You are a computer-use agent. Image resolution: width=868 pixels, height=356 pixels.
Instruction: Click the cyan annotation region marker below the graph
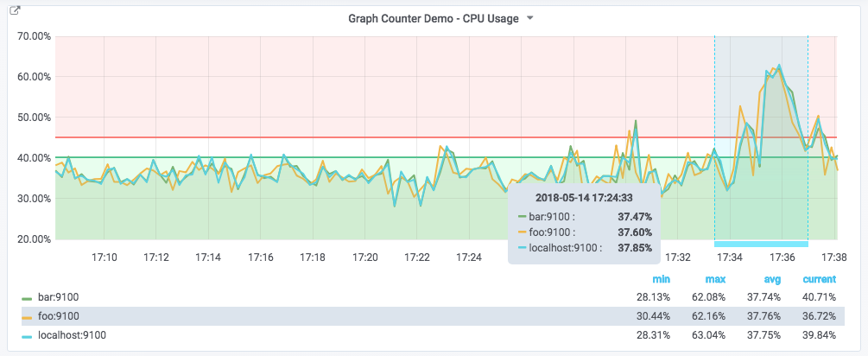761,244
